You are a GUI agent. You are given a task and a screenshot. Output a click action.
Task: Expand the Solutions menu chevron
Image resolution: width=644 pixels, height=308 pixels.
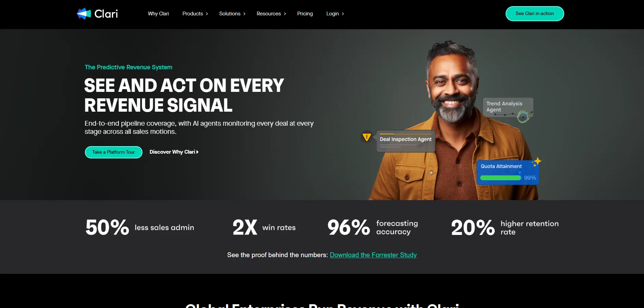click(x=244, y=14)
